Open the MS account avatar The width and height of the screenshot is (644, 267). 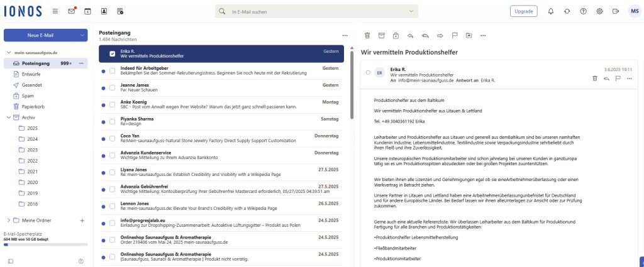point(634,11)
